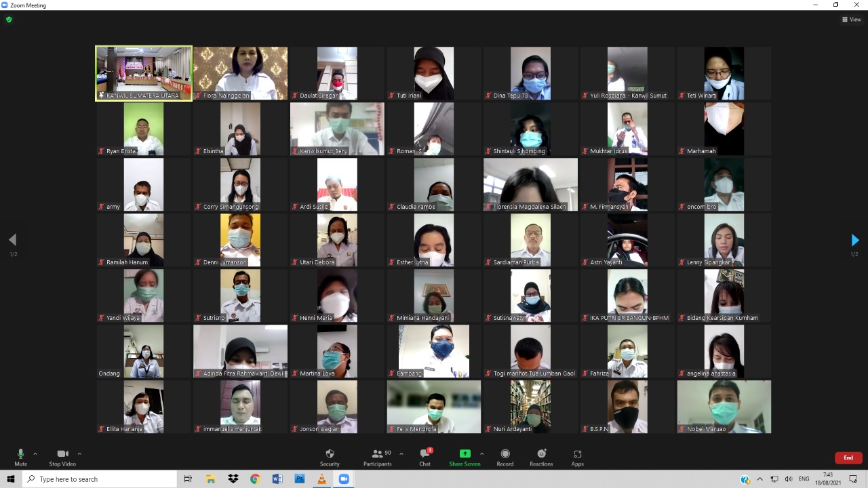Mute the microphone
Screen dimensions: 868x488
click(20, 457)
